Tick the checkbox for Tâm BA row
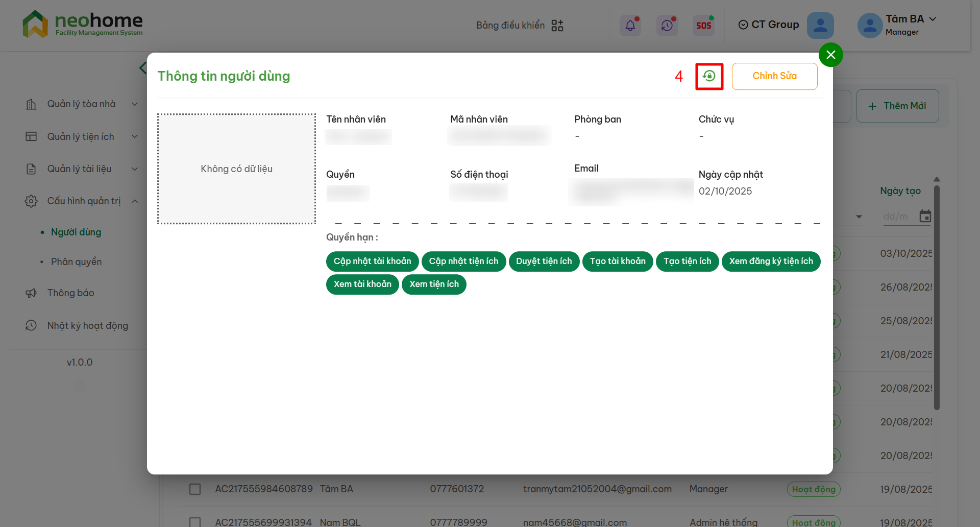This screenshot has height=527, width=980. click(x=195, y=489)
